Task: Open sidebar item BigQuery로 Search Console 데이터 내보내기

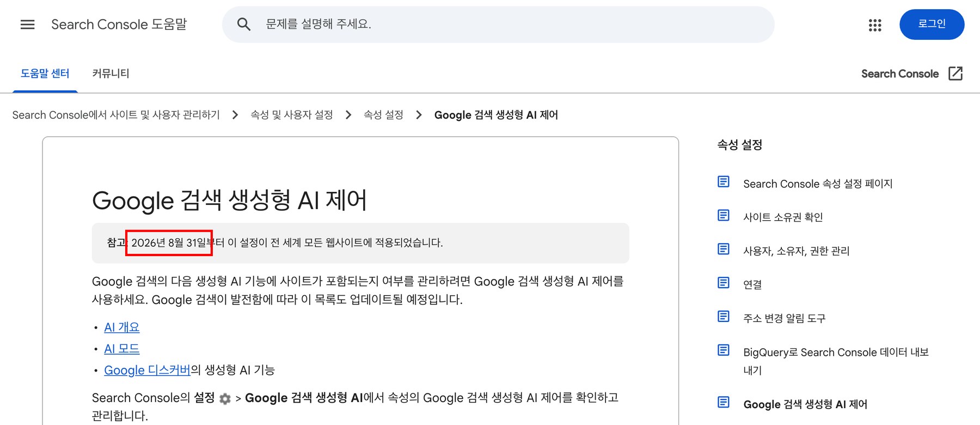Action: (836, 361)
